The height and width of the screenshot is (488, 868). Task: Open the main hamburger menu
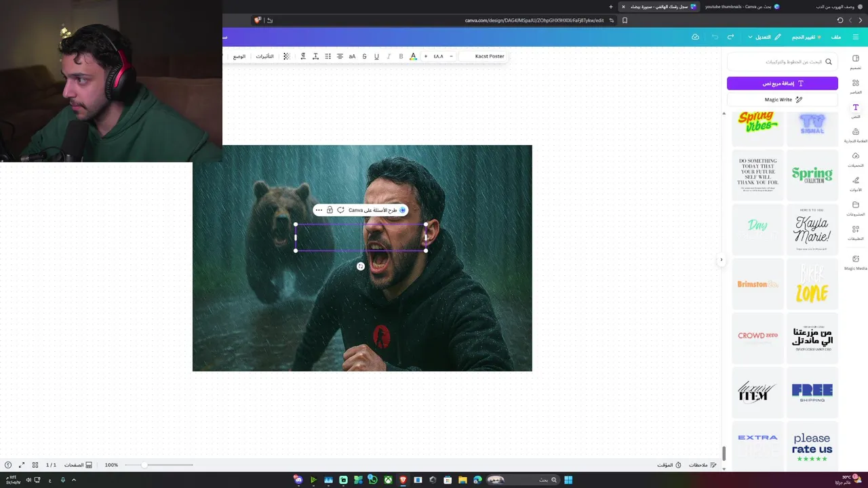tap(856, 37)
